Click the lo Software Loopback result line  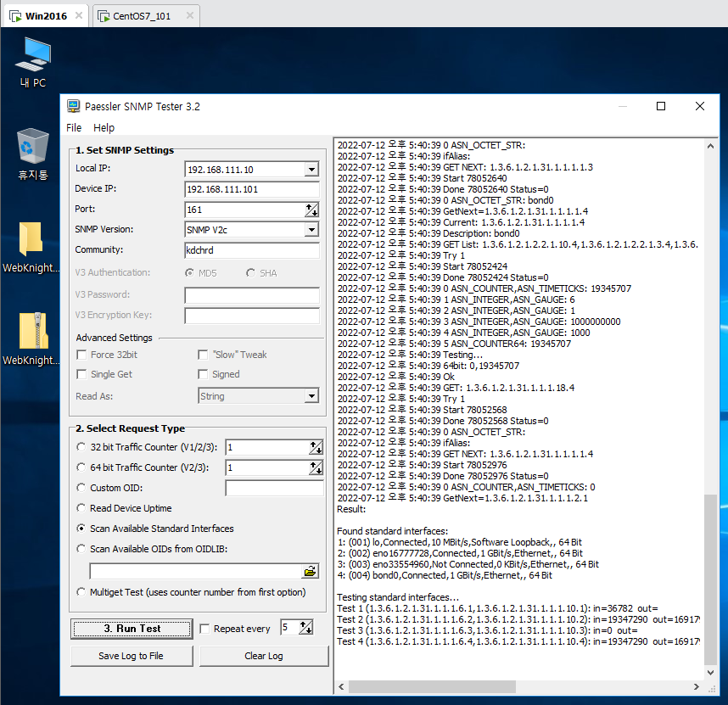(459, 542)
